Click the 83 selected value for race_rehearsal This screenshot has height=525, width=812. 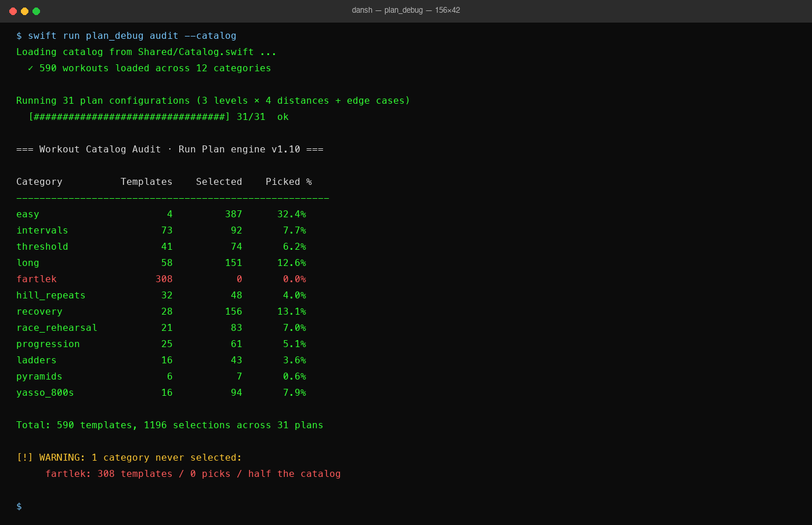point(237,328)
